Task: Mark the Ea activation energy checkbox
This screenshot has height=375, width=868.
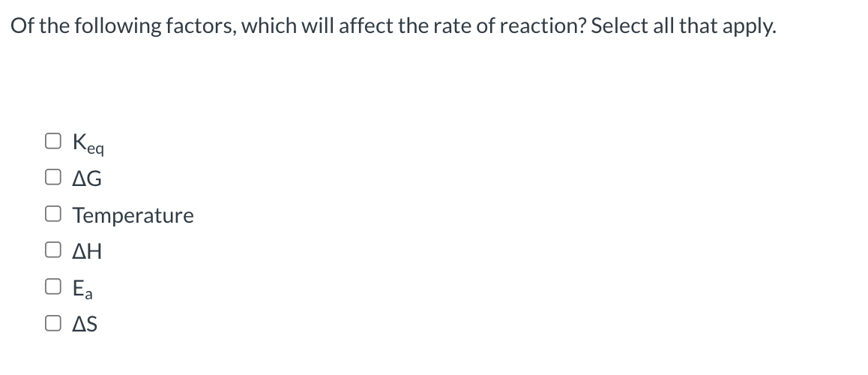Action: [x=52, y=286]
